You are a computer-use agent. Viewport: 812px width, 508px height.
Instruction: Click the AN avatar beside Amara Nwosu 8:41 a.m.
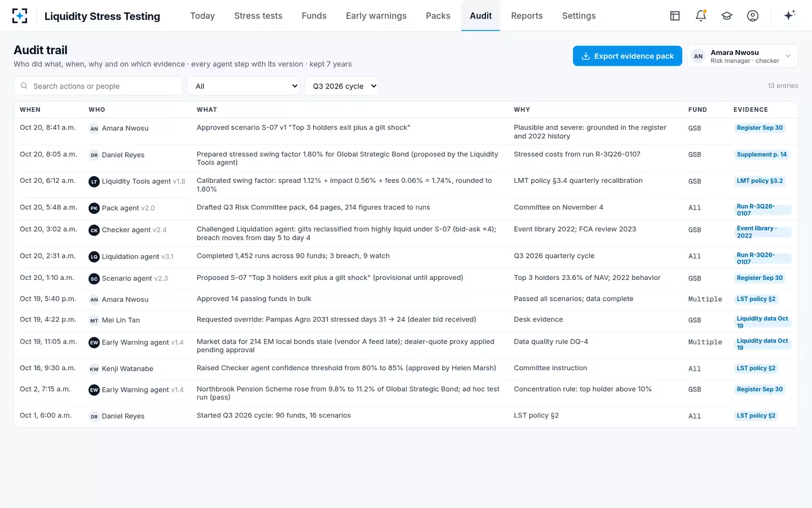click(x=94, y=129)
